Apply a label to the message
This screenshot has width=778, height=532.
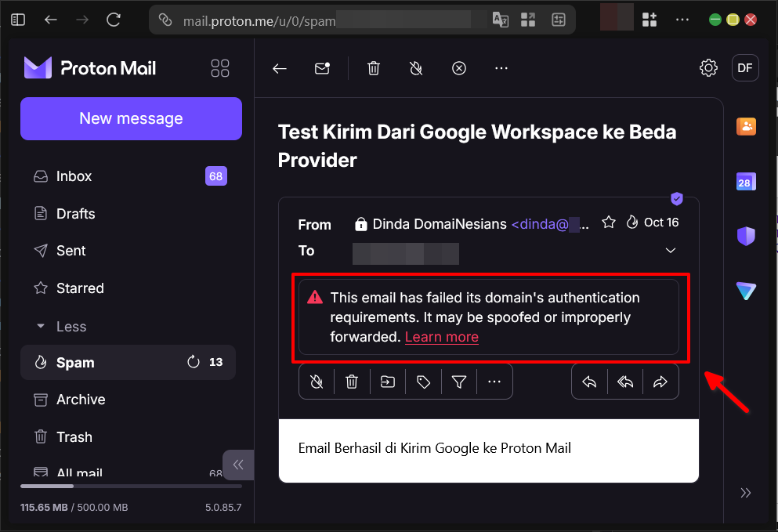423,382
